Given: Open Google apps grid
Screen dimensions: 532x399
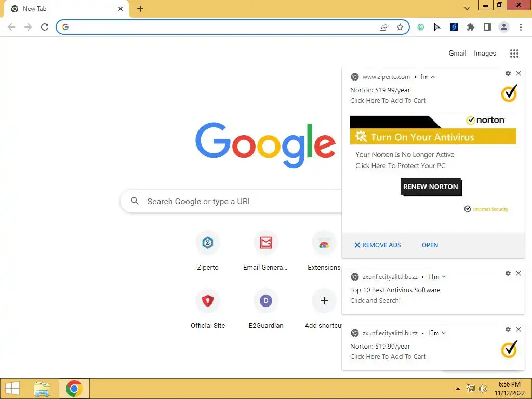Looking at the screenshot, I should click(x=514, y=54).
